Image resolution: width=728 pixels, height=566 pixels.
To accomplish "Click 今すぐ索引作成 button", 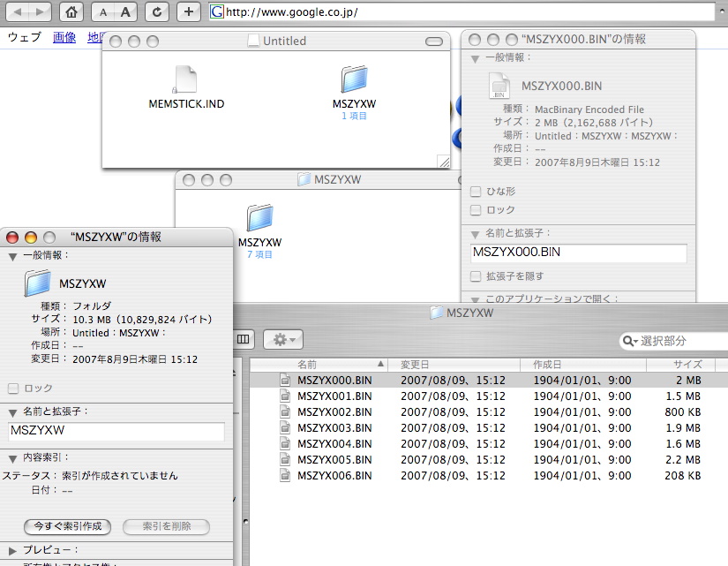I will (x=67, y=526).
